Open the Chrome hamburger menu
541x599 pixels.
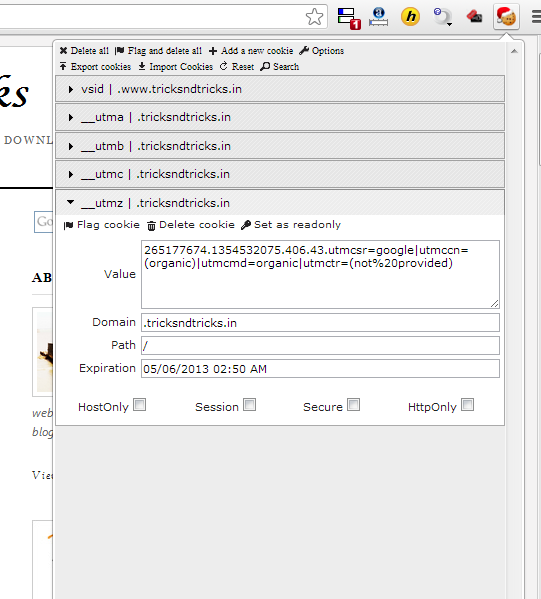pyautogui.click(x=536, y=17)
